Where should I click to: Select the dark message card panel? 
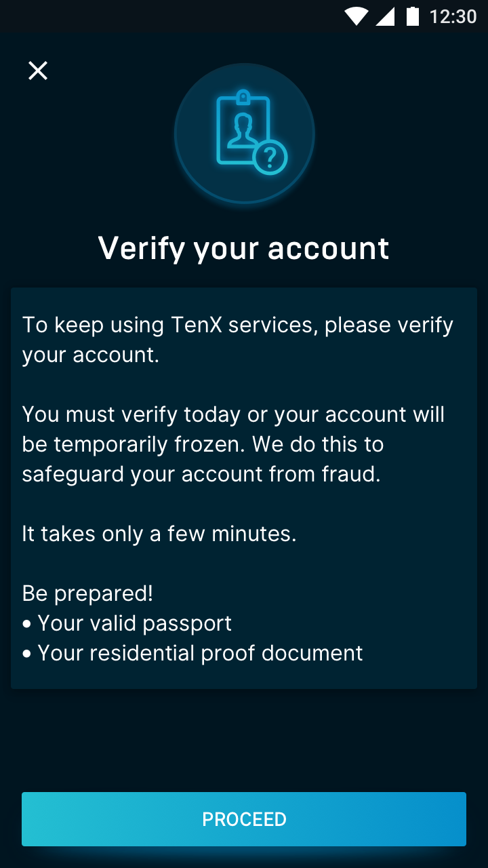click(x=244, y=487)
